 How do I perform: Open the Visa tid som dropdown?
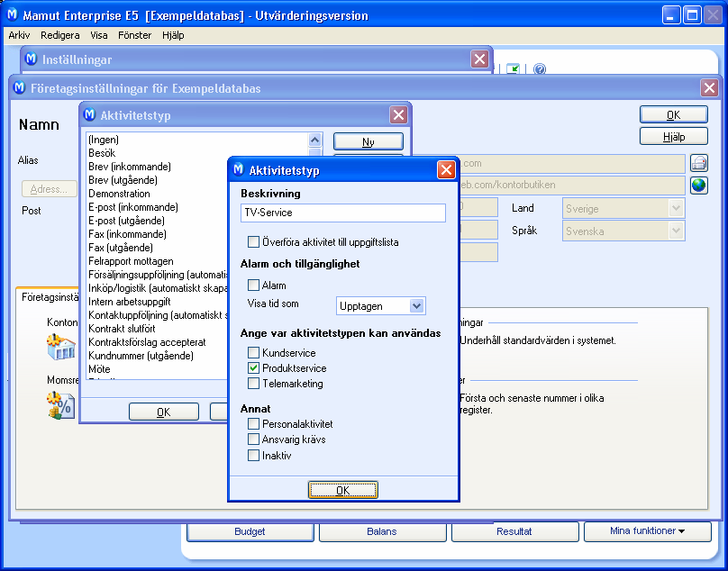(416, 306)
